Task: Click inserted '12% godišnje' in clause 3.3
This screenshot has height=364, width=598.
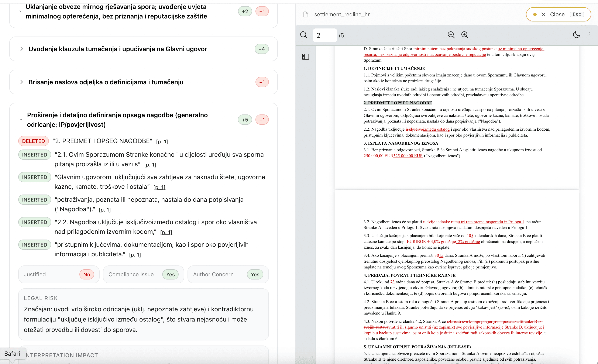Action: pos(468,242)
